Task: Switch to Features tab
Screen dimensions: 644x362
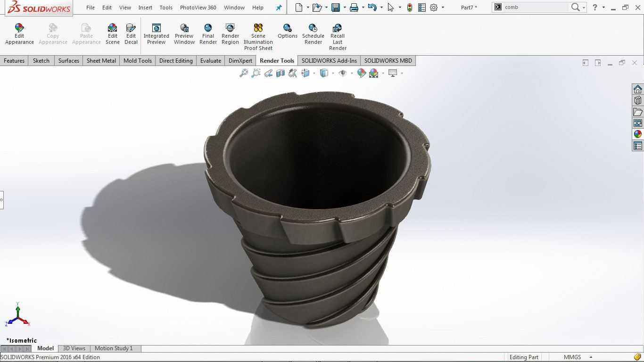Action: (x=14, y=61)
